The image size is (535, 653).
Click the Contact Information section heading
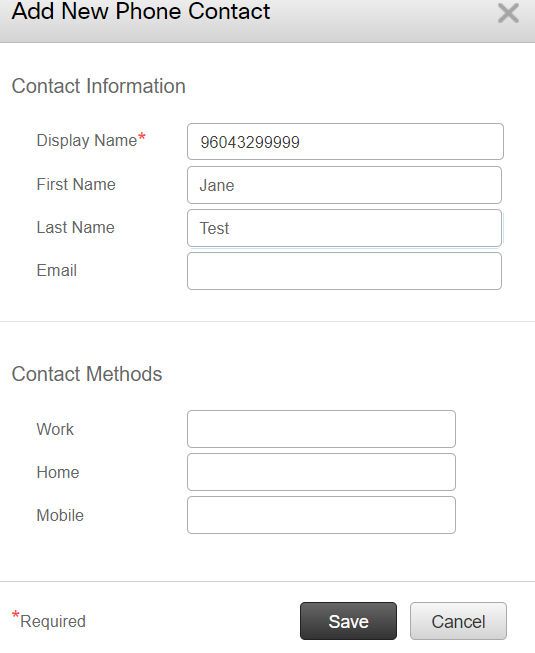(x=98, y=86)
